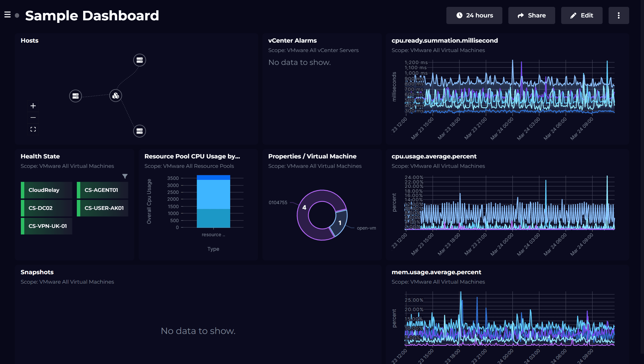The height and width of the screenshot is (364, 644).
Task: Click the 1,200 ms y-axis label
Action: coord(416,62)
